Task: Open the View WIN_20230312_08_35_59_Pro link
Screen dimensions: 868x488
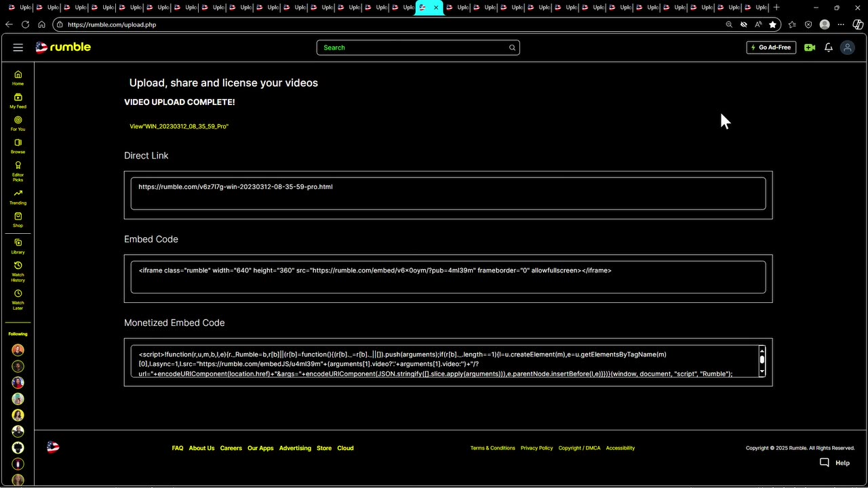Action: (179, 126)
